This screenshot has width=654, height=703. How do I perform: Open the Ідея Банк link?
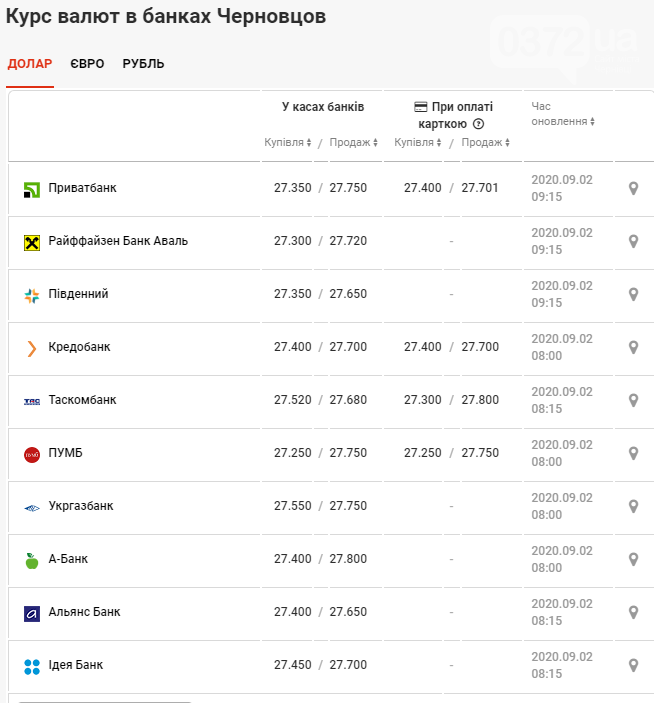click(76, 664)
